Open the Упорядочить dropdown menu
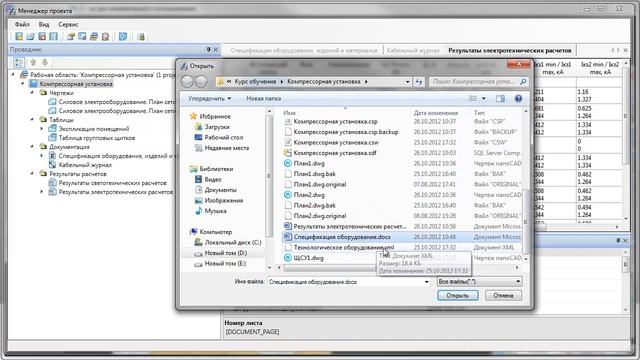This screenshot has width=640, height=360. click(x=210, y=98)
